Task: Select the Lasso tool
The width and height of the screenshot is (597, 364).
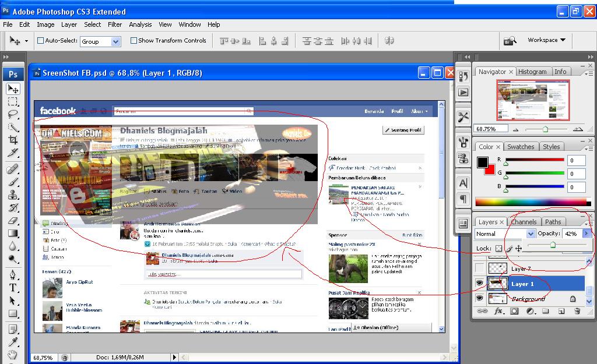Action: click(x=13, y=115)
